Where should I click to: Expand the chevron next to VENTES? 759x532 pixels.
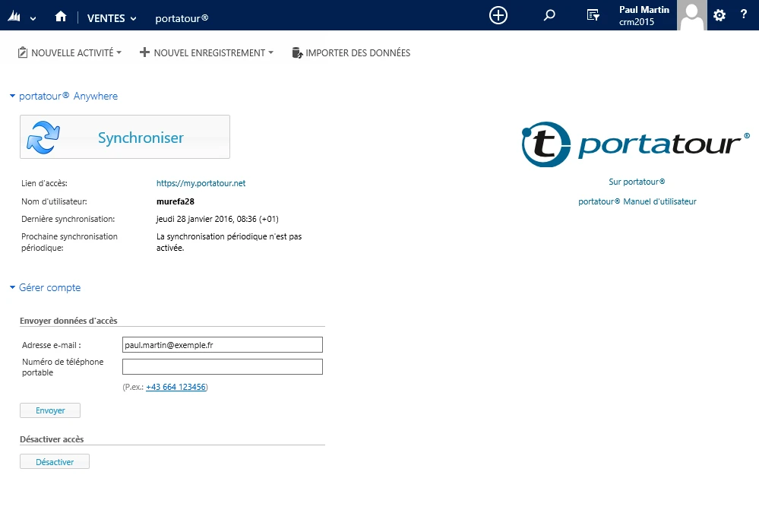click(133, 19)
